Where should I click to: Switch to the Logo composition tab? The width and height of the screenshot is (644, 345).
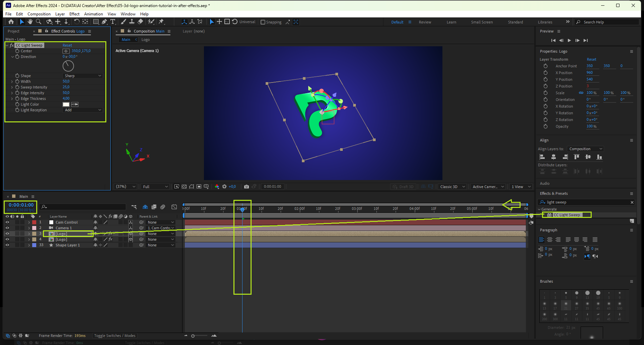(146, 40)
